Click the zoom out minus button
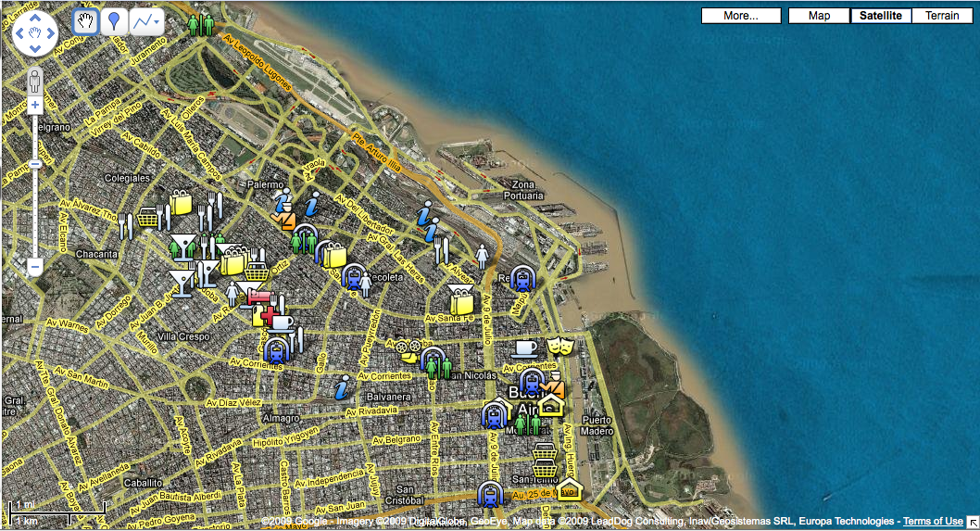Viewport: 980px width, 531px height. tap(35, 267)
